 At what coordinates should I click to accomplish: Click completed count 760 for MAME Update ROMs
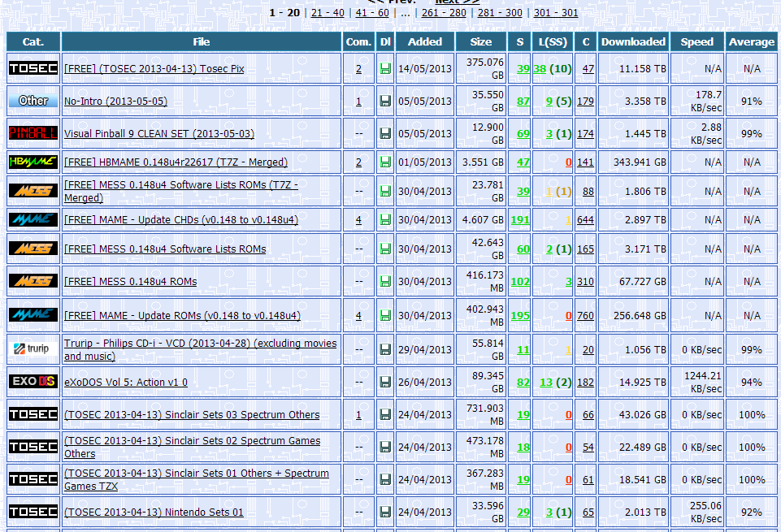point(585,315)
